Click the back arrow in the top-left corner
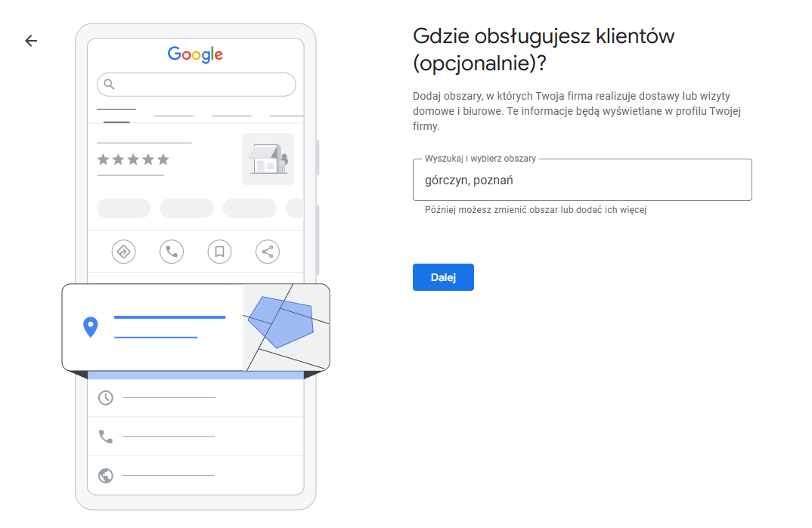Viewport: 812px width, 528px height. pyautogui.click(x=30, y=40)
